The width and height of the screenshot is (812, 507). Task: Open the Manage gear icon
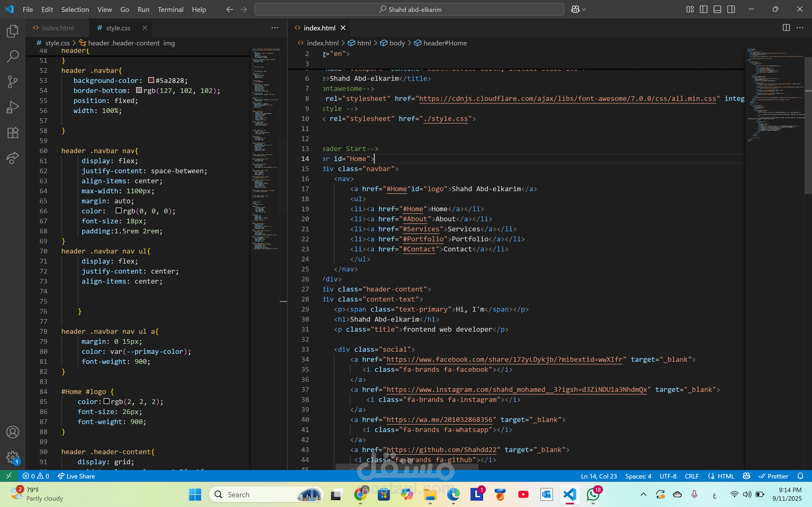coord(12,457)
